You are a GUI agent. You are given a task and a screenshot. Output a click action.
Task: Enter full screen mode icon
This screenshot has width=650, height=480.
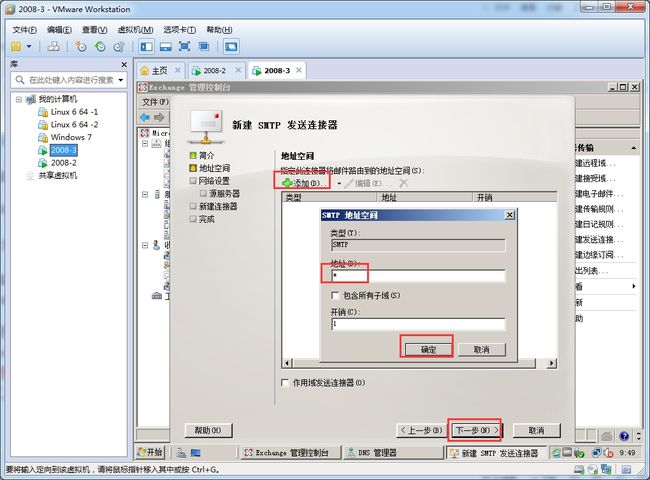pos(184,46)
